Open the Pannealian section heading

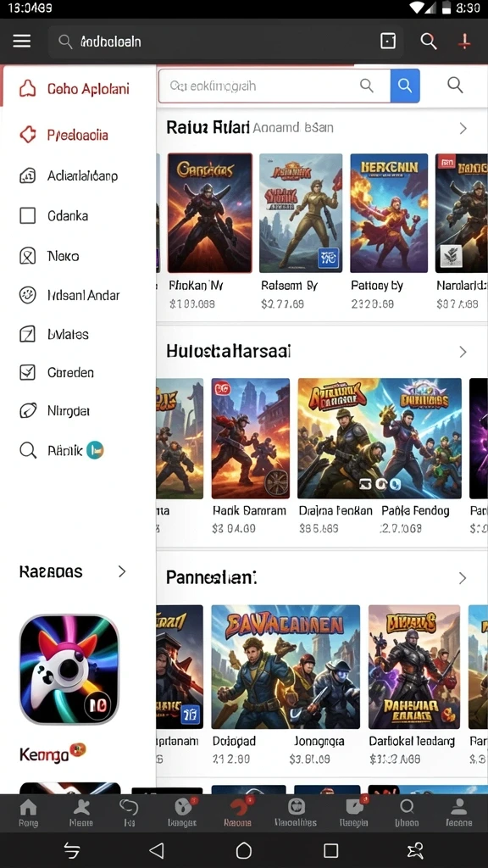pos(211,578)
